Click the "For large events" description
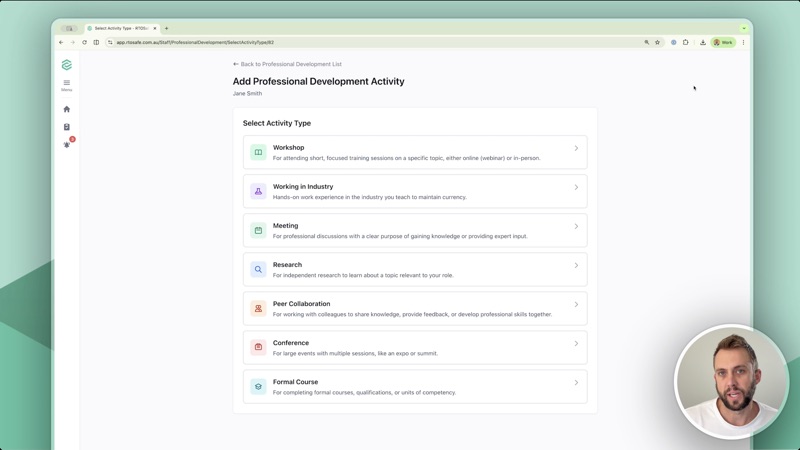Image resolution: width=800 pixels, height=450 pixels. click(355, 354)
